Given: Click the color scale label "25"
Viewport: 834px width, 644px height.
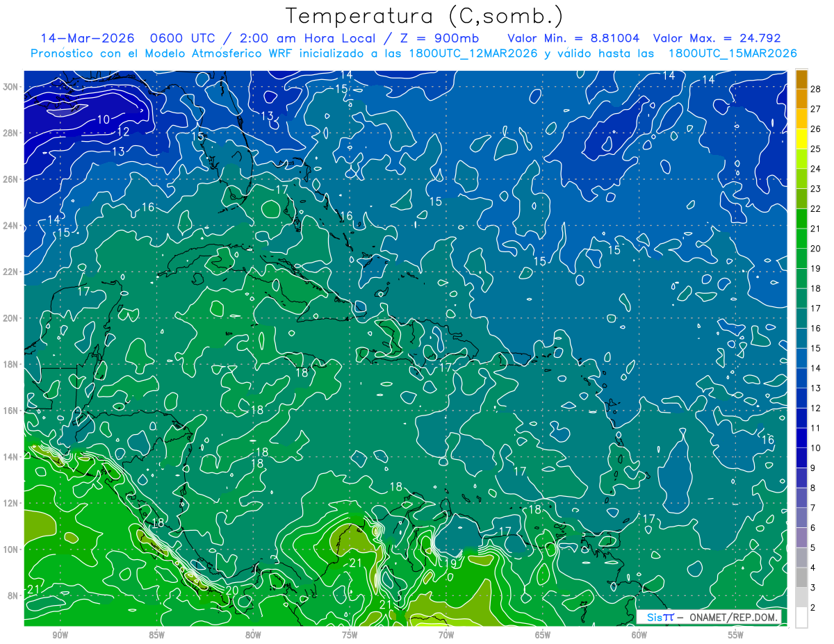Looking at the screenshot, I should (x=816, y=149).
